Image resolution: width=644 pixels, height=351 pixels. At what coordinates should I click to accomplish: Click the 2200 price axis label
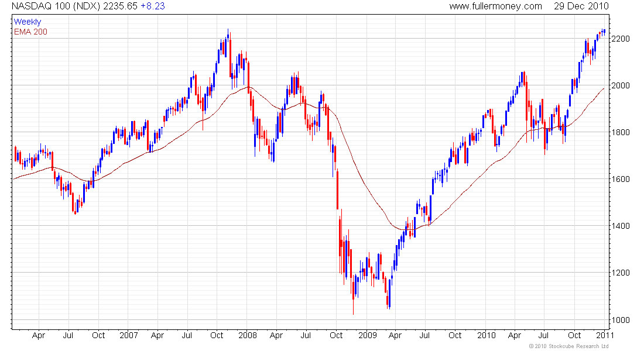621,39
